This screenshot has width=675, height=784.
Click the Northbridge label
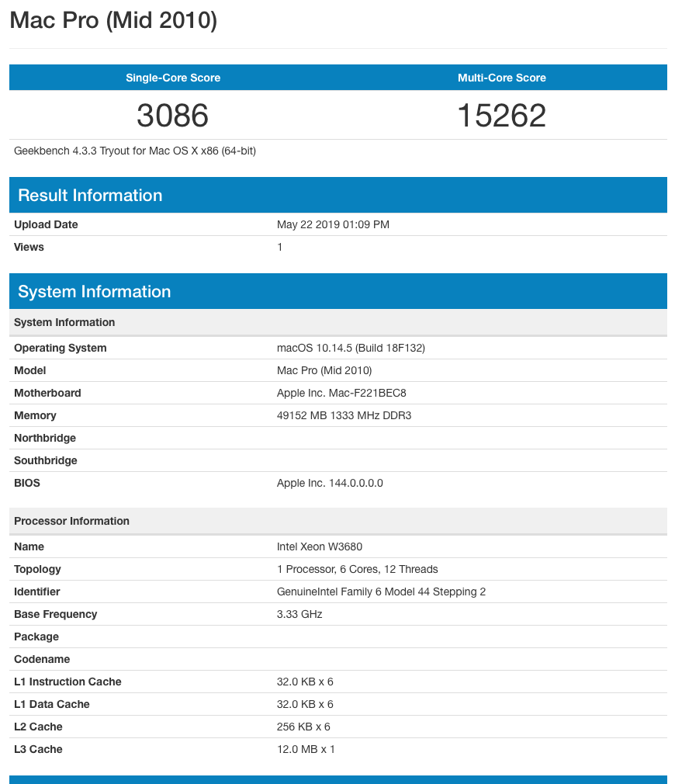[x=45, y=438]
